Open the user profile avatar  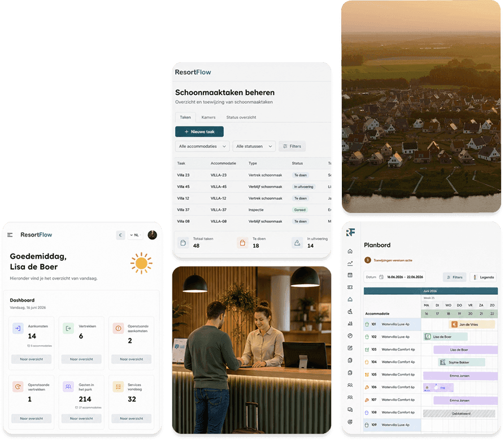(x=153, y=235)
